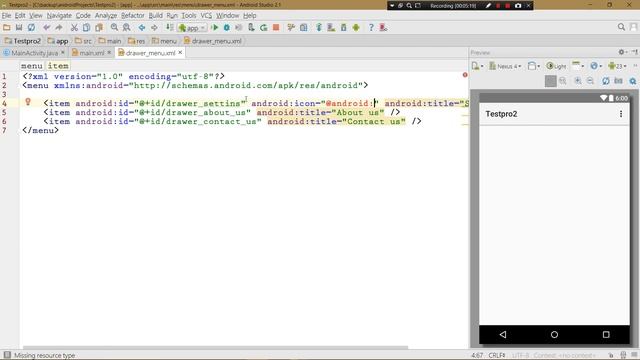
Task: Click the 'item' XML path breadcrumb
Action: [x=58, y=66]
